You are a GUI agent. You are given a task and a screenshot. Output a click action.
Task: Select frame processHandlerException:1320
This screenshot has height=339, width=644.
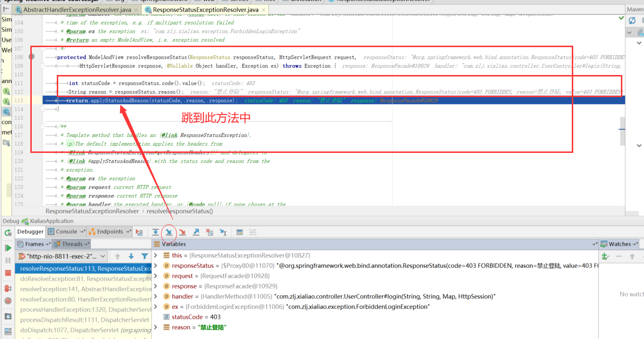(x=83, y=310)
